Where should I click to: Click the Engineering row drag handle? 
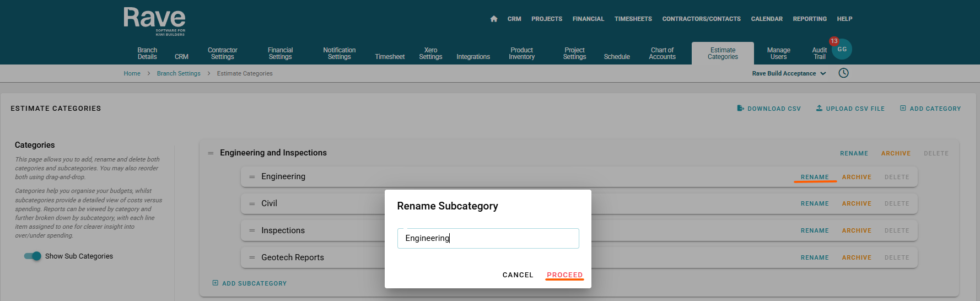click(252, 177)
